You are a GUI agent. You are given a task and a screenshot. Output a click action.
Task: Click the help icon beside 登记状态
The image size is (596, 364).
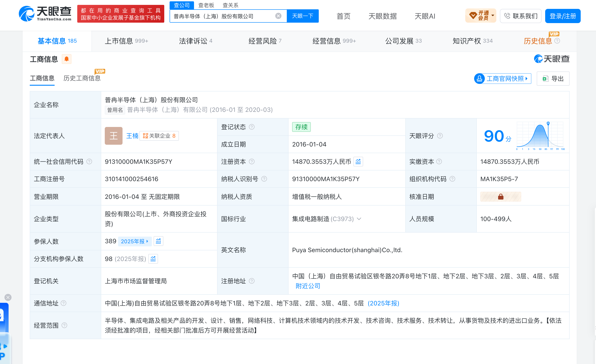251,127
